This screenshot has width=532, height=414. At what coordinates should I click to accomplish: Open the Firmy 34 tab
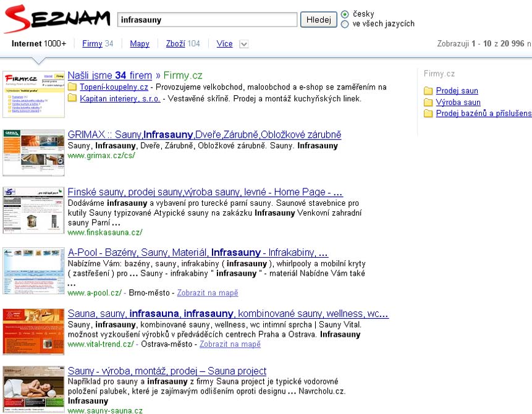click(98, 44)
